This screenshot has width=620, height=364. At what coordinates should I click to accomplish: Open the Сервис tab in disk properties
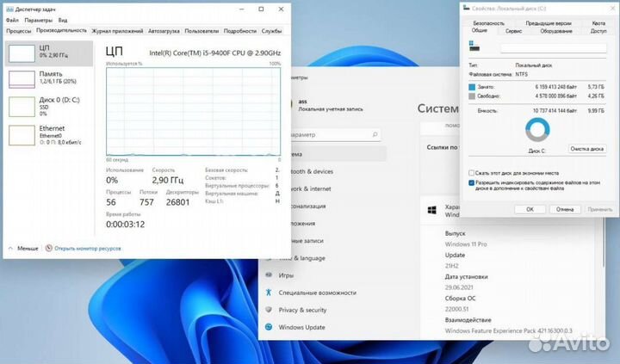click(513, 31)
